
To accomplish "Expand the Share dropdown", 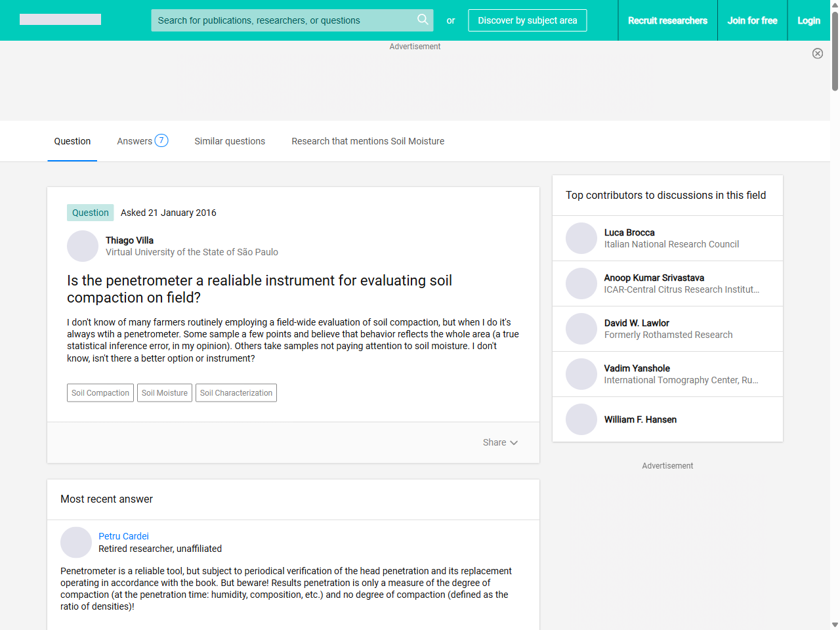I will [x=500, y=442].
